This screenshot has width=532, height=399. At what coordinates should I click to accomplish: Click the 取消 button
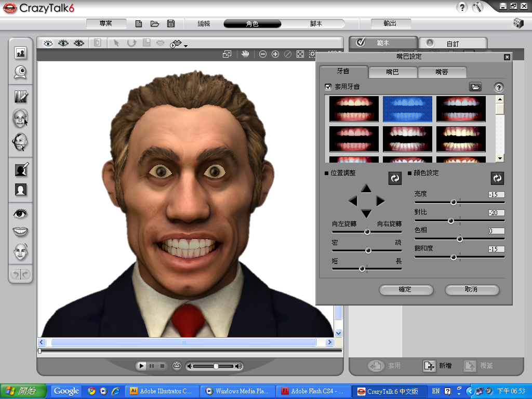pos(471,289)
